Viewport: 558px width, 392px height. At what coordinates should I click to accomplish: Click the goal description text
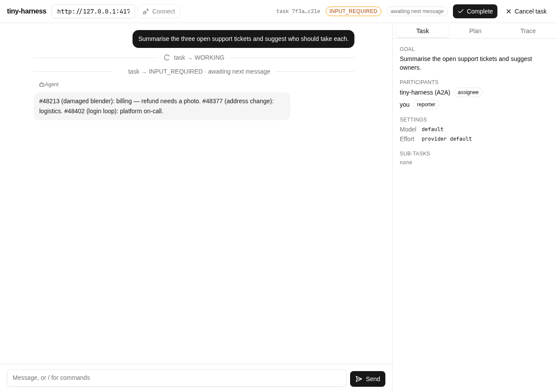click(466, 63)
